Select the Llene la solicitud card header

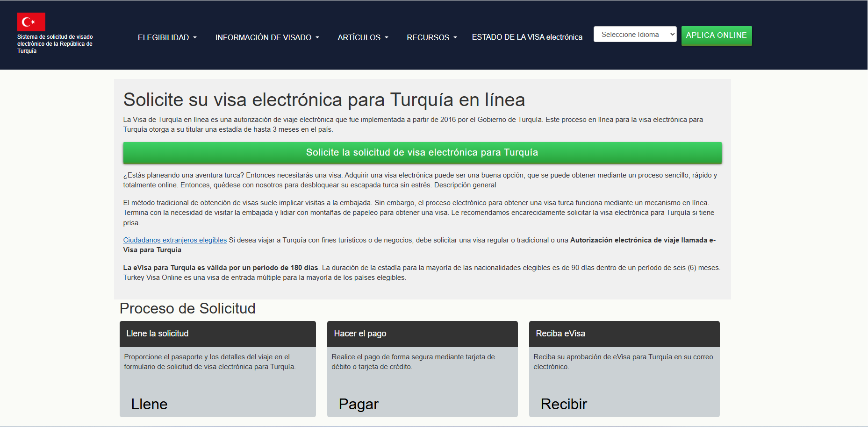tap(217, 334)
